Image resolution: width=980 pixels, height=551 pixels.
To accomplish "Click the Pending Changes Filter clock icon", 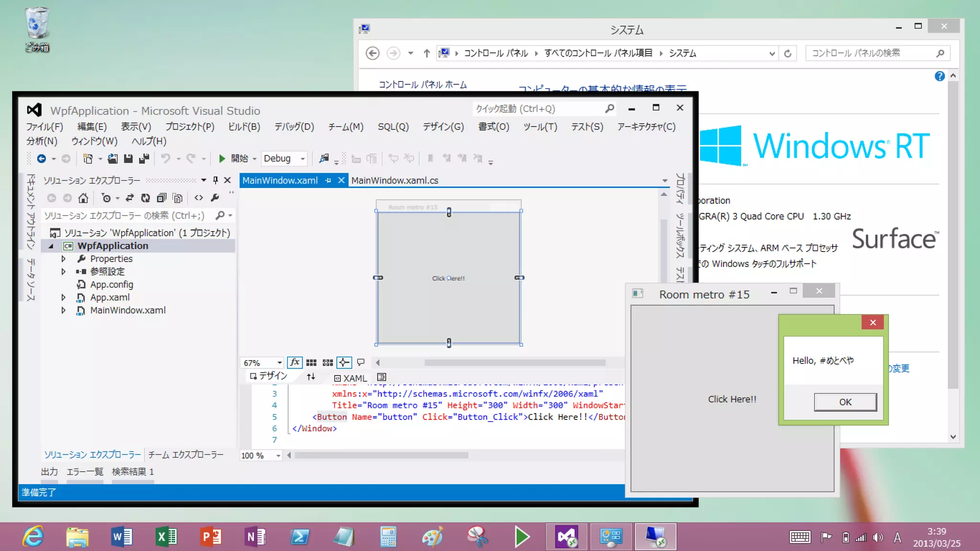I will tap(106, 198).
